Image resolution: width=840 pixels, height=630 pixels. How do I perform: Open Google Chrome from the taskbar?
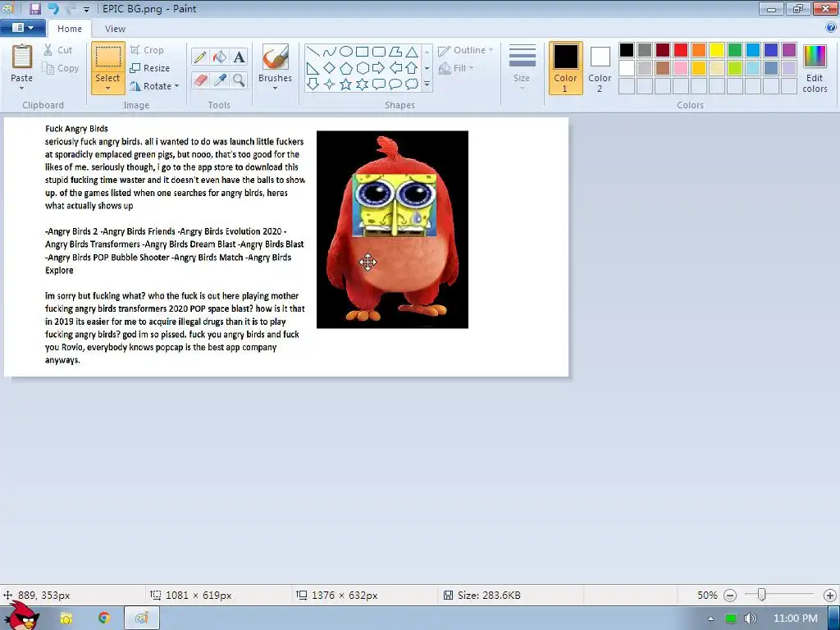(104, 619)
